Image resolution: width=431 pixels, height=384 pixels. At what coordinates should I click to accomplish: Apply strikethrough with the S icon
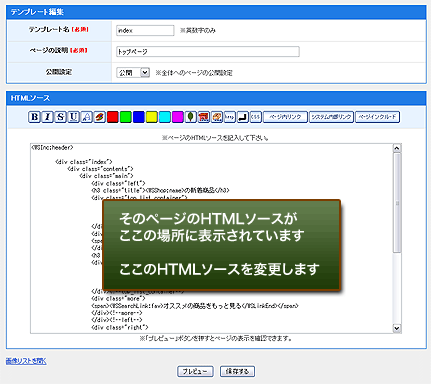click(60, 117)
